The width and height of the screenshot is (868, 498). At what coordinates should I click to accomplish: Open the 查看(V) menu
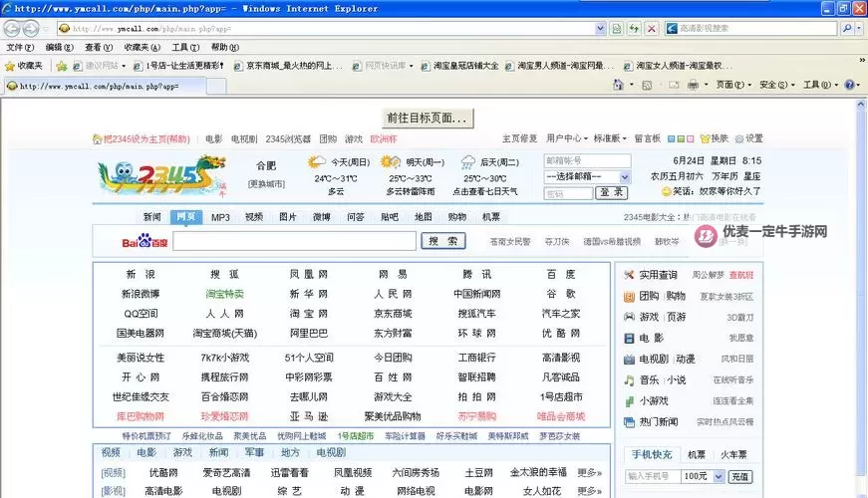pos(99,48)
